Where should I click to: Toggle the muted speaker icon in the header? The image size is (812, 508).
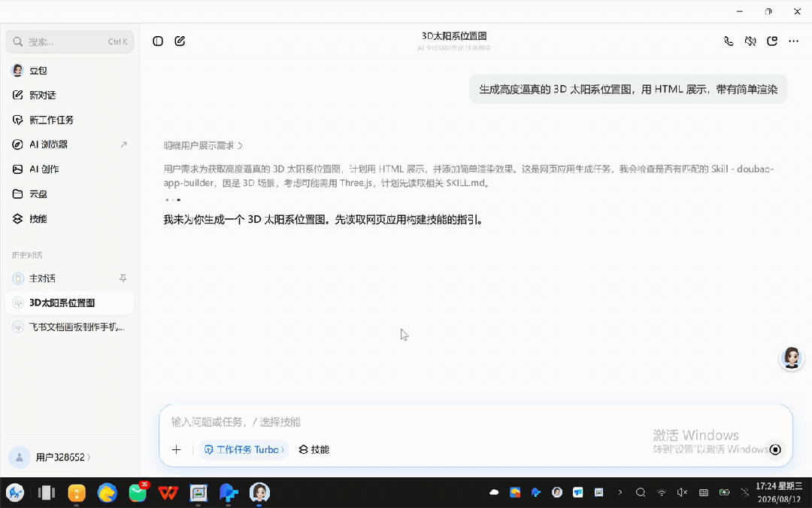[750, 41]
